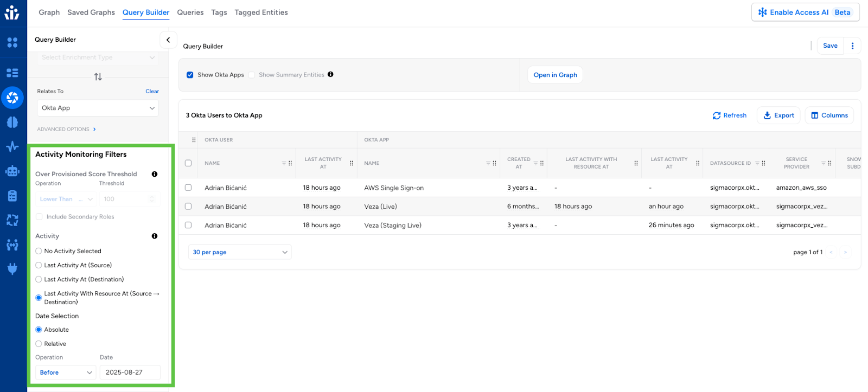Click the swap direction arrows icon
The width and height of the screenshot is (868, 392).
pyautogui.click(x=98, y=77)
